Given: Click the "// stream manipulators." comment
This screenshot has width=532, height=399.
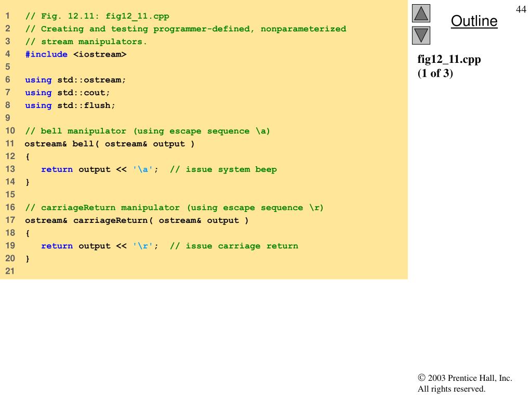Looking at the screenshot, I should [86, 42].
